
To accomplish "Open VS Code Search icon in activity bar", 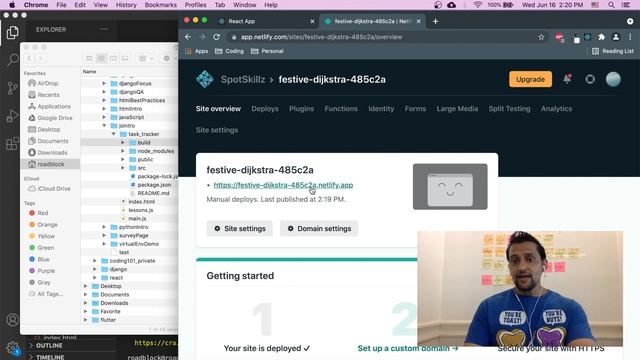I will [12, 60].
